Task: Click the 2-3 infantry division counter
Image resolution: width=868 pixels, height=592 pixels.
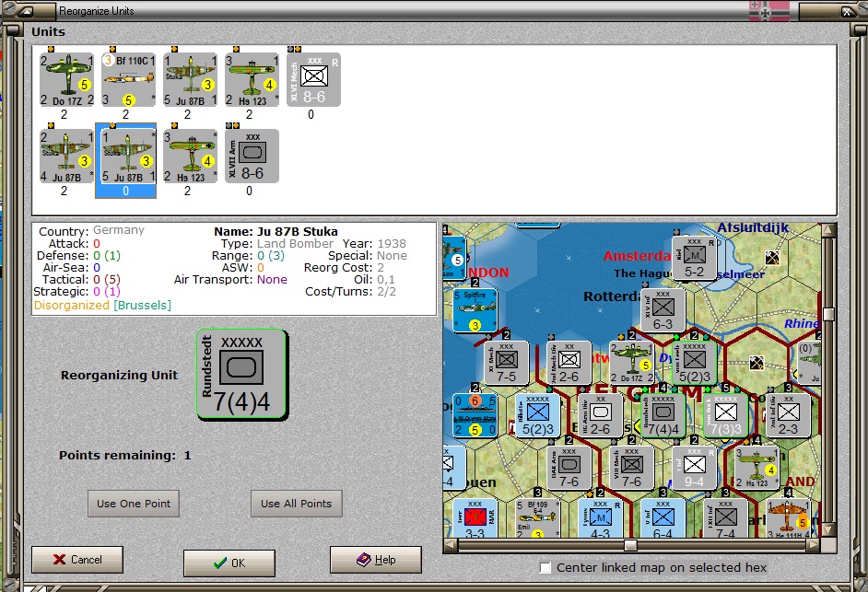Action: [788, 415]
